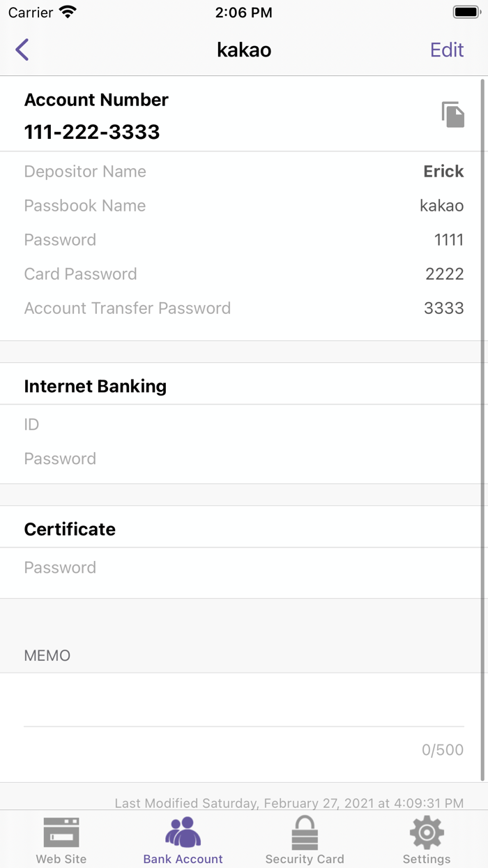Open Security Card via the lock icon
Viewport: 488px width, 868px height.
[305, 831]
